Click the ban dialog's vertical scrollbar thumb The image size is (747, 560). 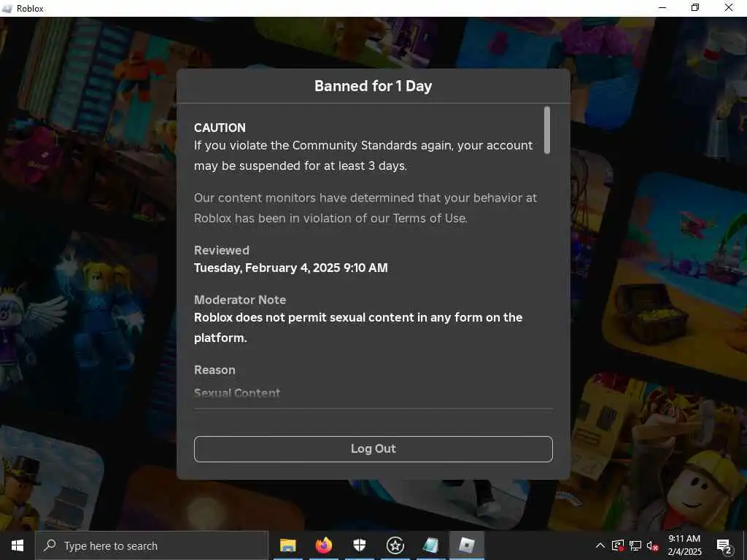pyautogui.click(x=547, y=130)
